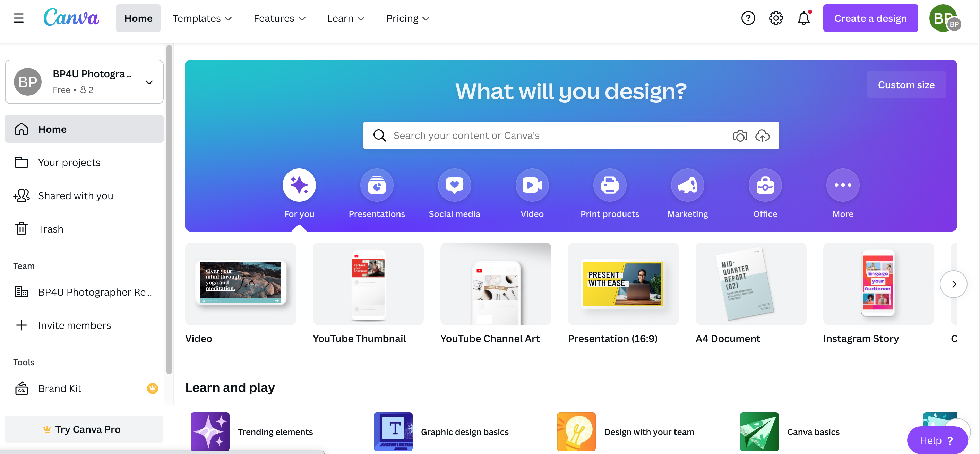Expand the Pricing dropdown
Screen dimensions: 980x454
[x=407, y=18]
